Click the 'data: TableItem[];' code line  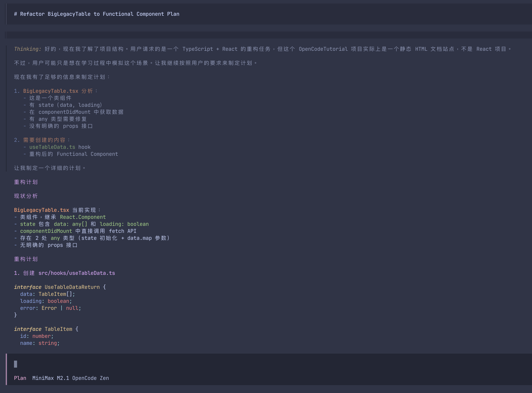(x=47, y=294)
